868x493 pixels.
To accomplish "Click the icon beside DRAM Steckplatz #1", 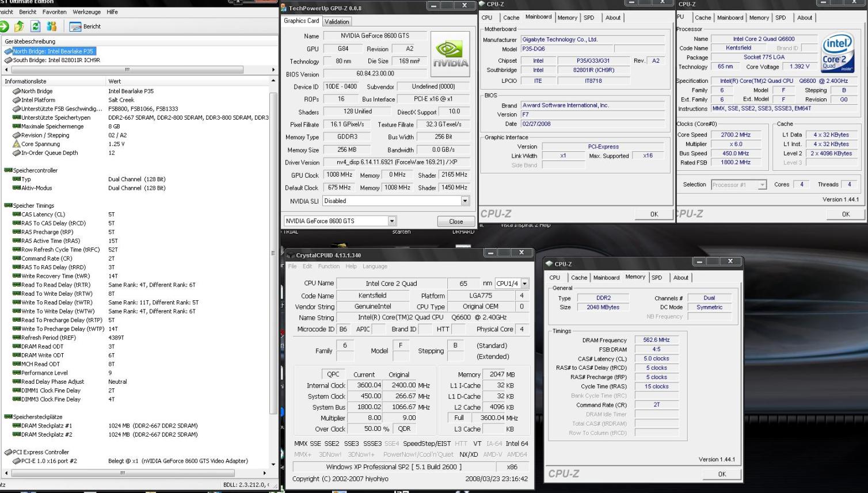I will coord(17,426).
